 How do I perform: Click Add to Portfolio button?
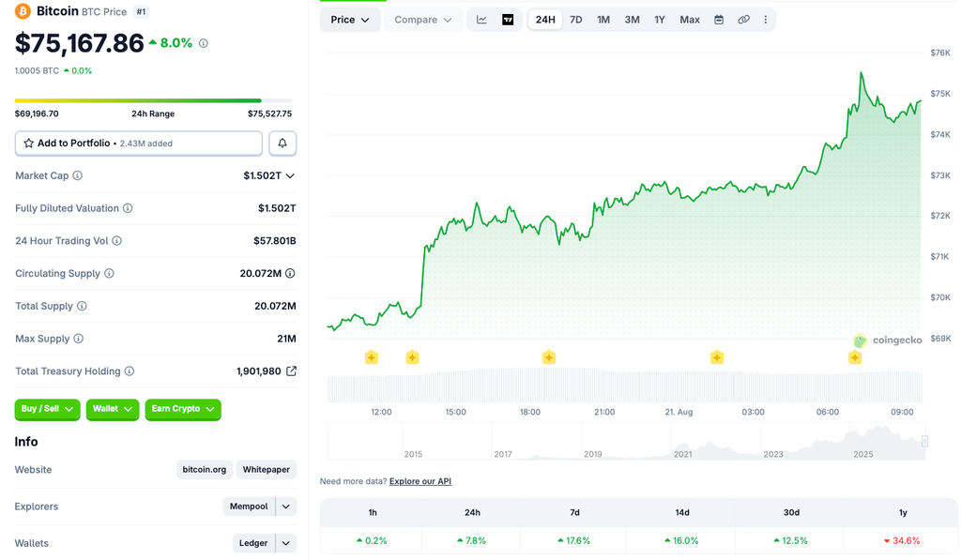139,143
